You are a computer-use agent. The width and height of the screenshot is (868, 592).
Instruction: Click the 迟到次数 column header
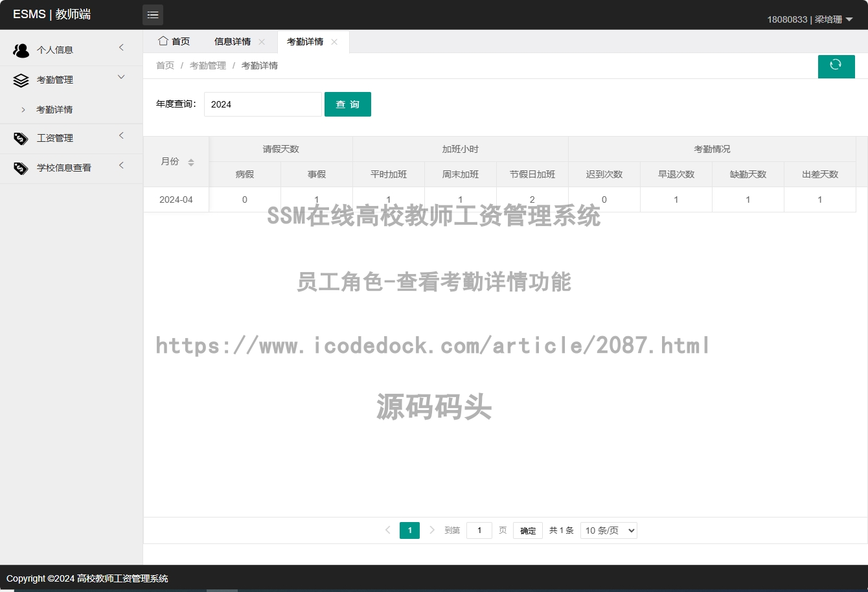point(604,174)
